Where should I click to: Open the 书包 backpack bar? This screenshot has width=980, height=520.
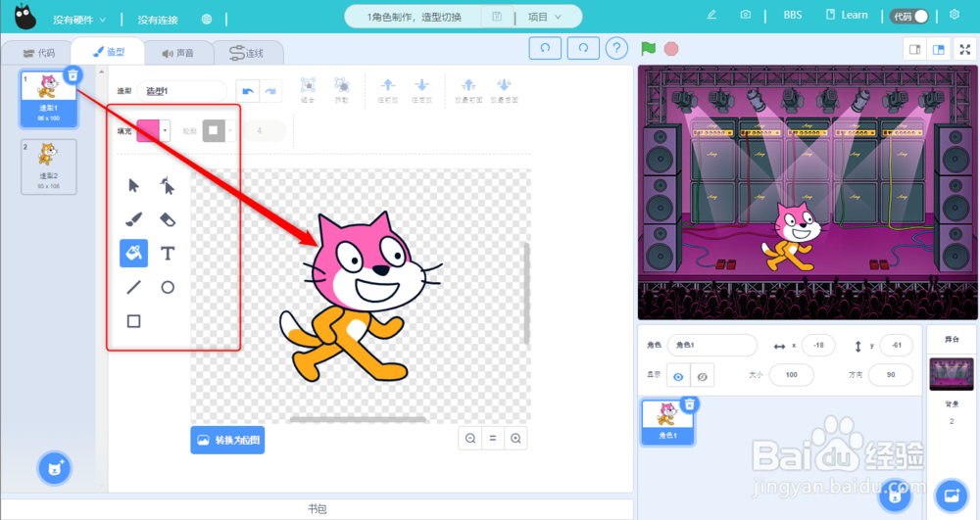click(x=317, y=509)
